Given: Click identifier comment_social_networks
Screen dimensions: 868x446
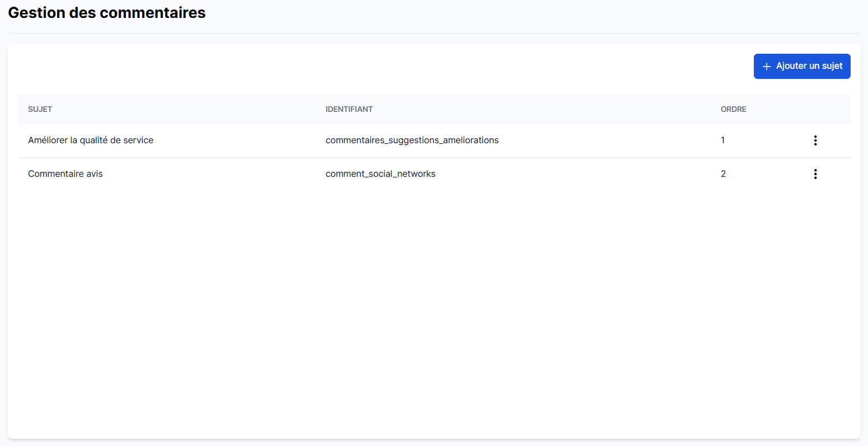Looking at the screenshot, I should tap(380, 174).
